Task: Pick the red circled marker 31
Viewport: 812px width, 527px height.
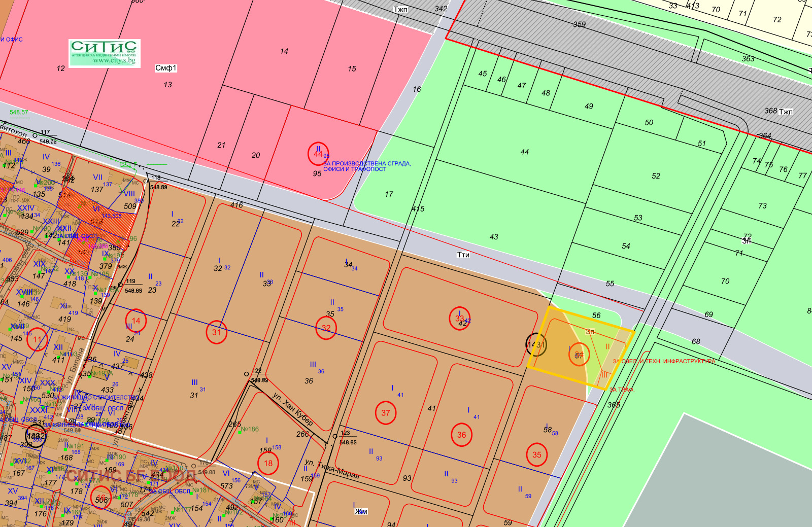Action: coord(217,333)
